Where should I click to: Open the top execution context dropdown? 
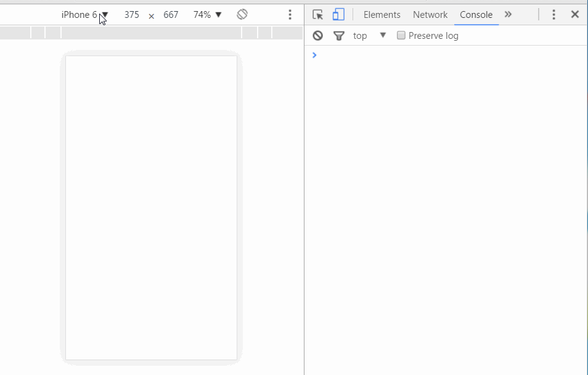click(x=369, y=36)
